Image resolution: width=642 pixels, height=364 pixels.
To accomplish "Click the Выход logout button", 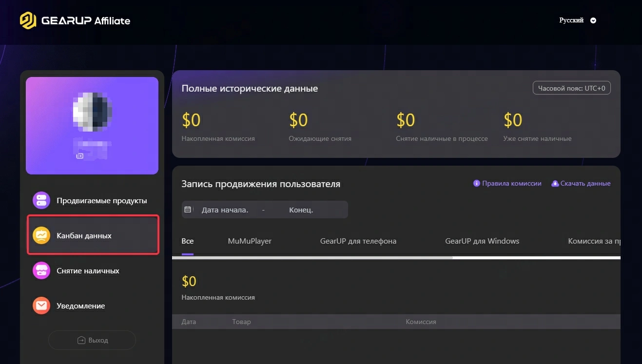I will (x=92, y=340).
